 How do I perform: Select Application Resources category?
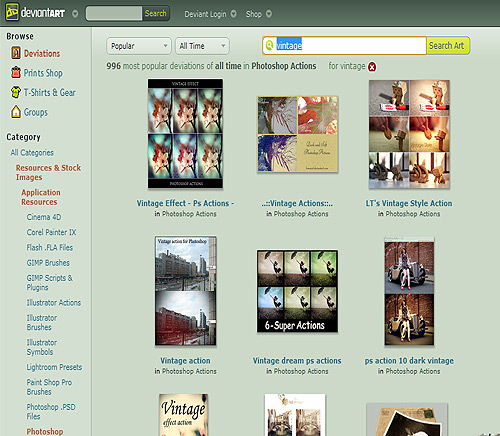point(41,197)
